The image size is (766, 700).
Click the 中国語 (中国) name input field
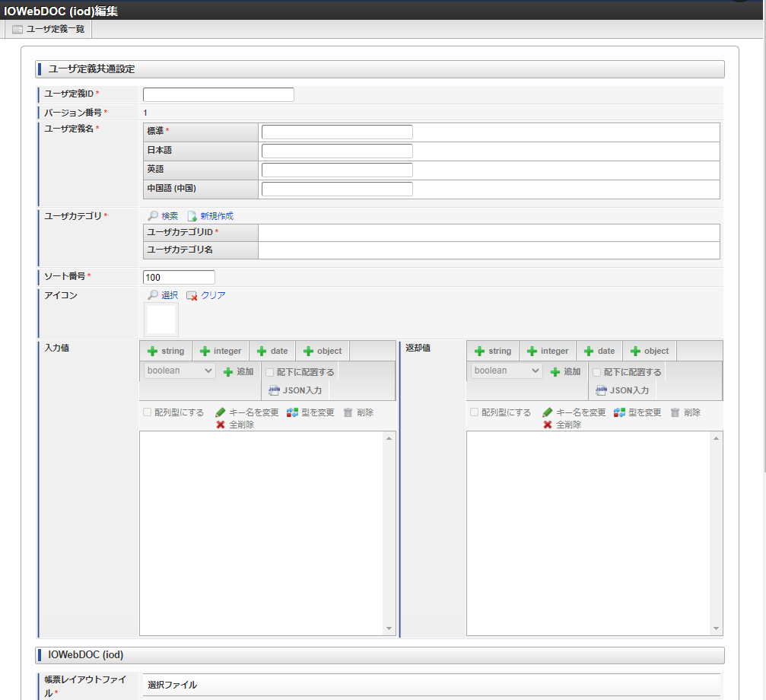(x=337, y=189)
